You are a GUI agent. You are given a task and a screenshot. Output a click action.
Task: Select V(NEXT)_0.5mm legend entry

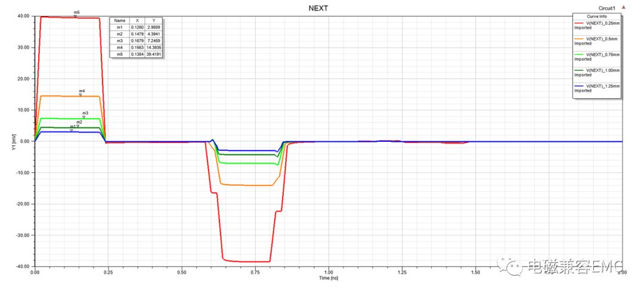point(602,39)
